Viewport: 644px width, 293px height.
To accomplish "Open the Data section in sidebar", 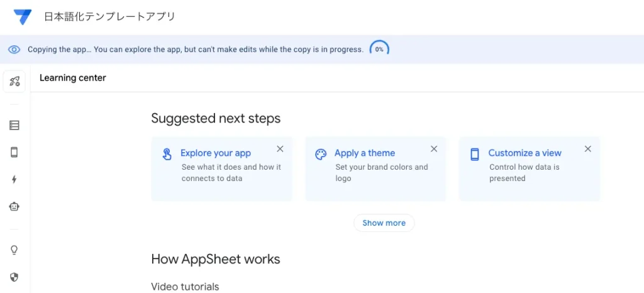I will [x=14, y=125].
